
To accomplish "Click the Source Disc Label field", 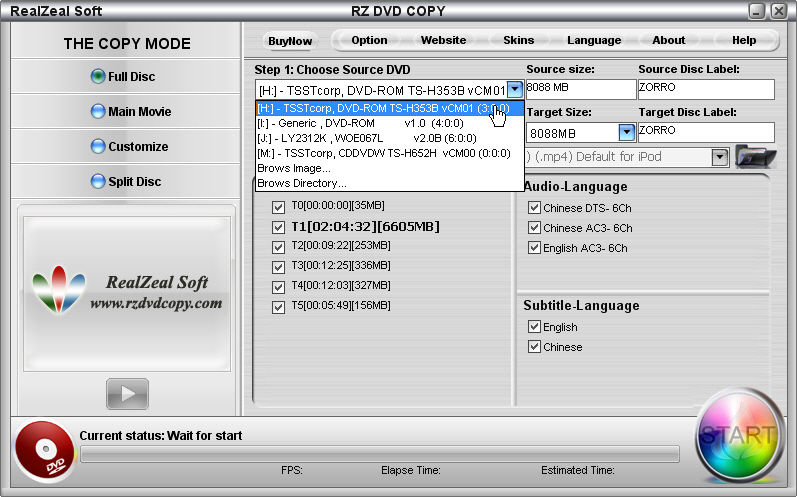I will [706, 89].
